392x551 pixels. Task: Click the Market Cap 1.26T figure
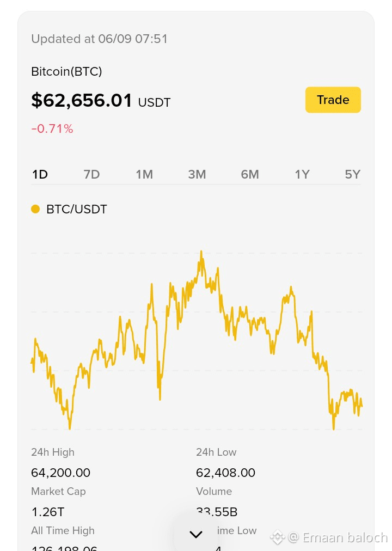point(48,512)
